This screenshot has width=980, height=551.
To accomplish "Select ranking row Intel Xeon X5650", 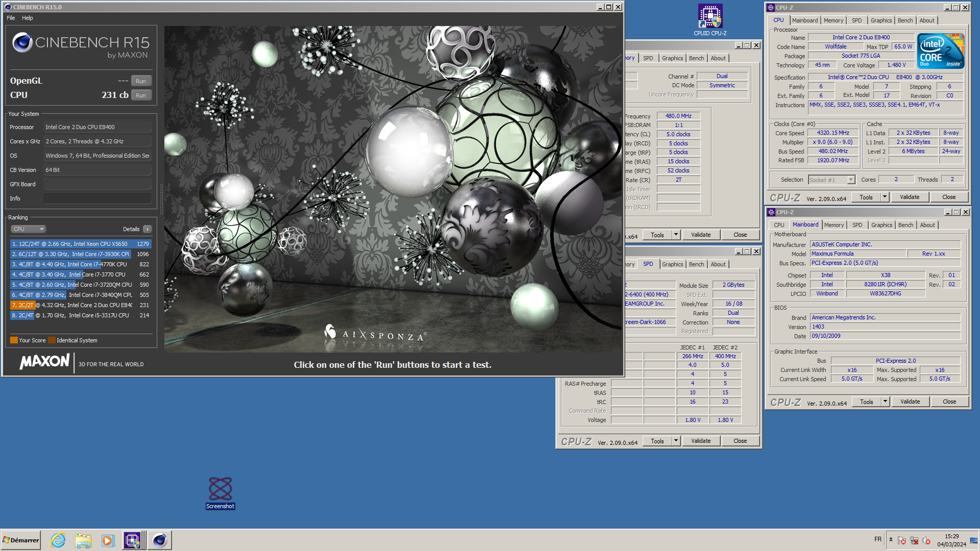I will tap(81, 244).
